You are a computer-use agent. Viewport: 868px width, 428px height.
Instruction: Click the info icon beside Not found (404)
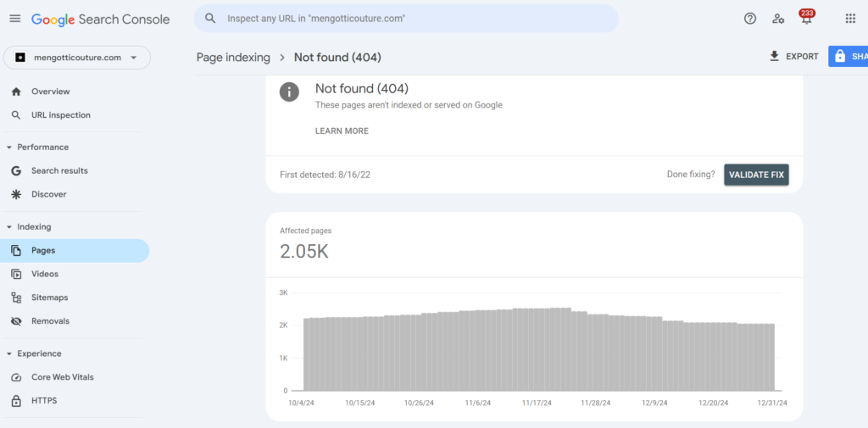(x=290, y=92)
